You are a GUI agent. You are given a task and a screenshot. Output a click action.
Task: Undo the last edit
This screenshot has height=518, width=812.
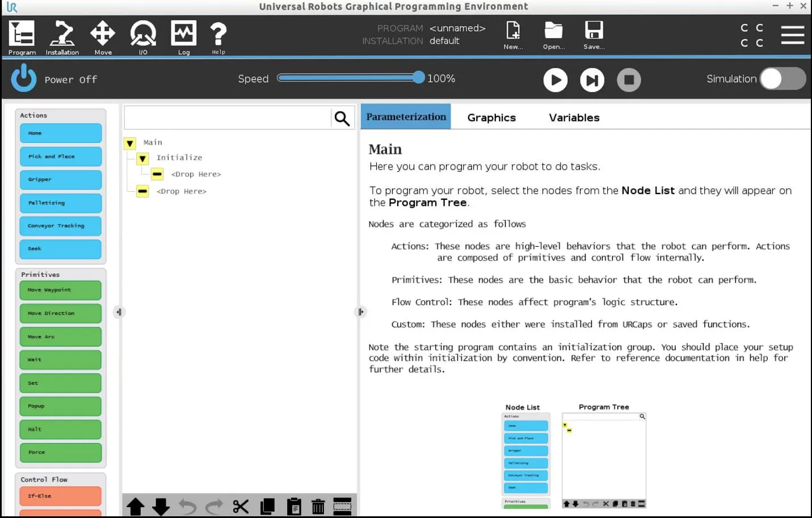tap(187, 506)
